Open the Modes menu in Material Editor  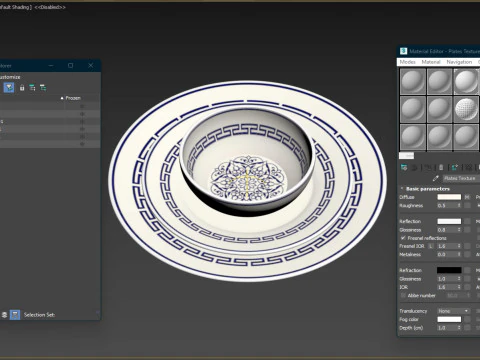click(407, 62)
